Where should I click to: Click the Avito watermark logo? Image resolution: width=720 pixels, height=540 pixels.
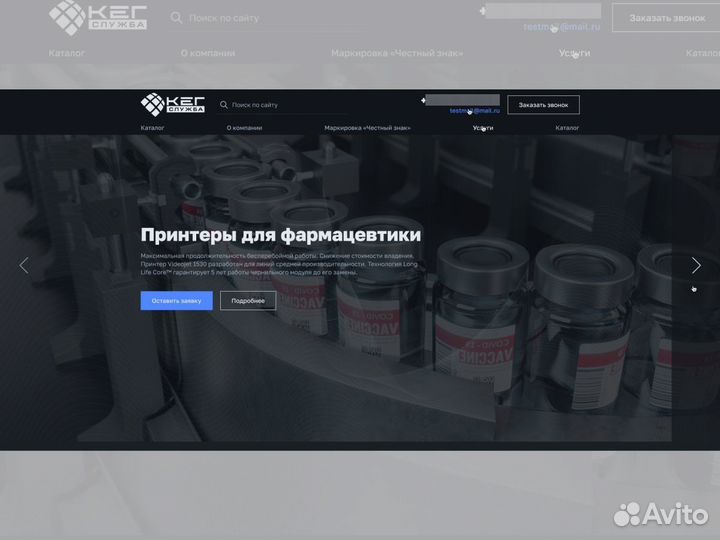[659, 514]
